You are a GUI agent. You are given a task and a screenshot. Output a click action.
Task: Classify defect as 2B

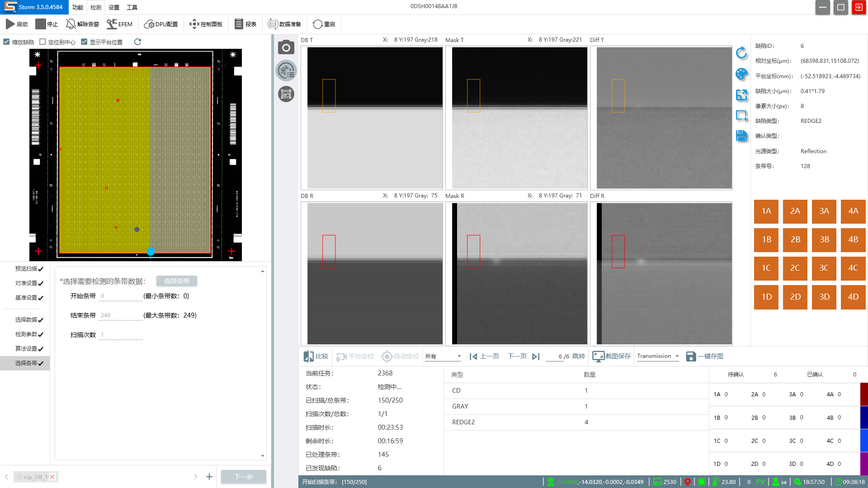pos(795,239)
